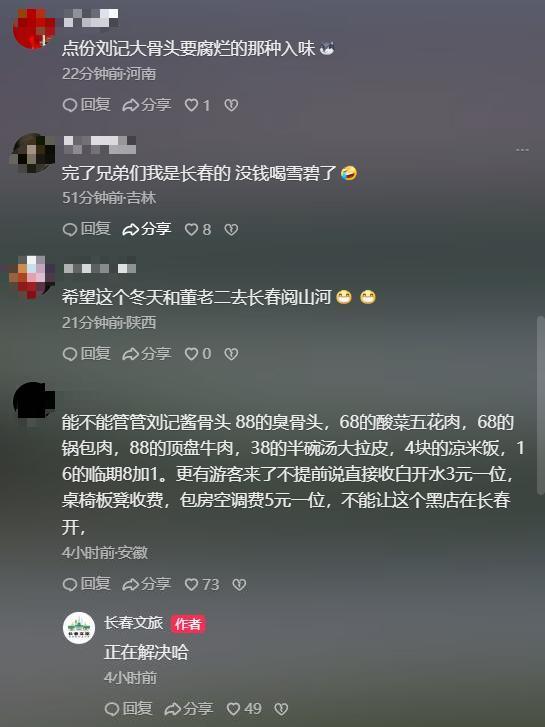Dislike the comment from 河南 user
Screen dimensions: 545x727
pyautogui.click(x=231, y=105)
